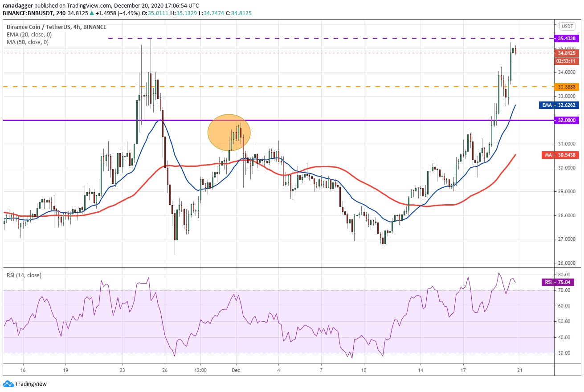Click the current price 34.8125 label
The width and height of the screenshot is (584, 392).
(565, 53)
